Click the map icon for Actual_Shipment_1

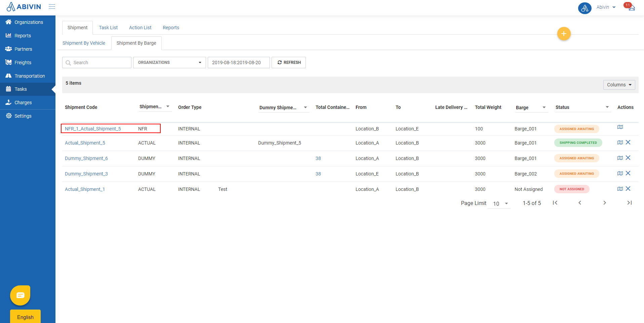(x=620, y=189)
